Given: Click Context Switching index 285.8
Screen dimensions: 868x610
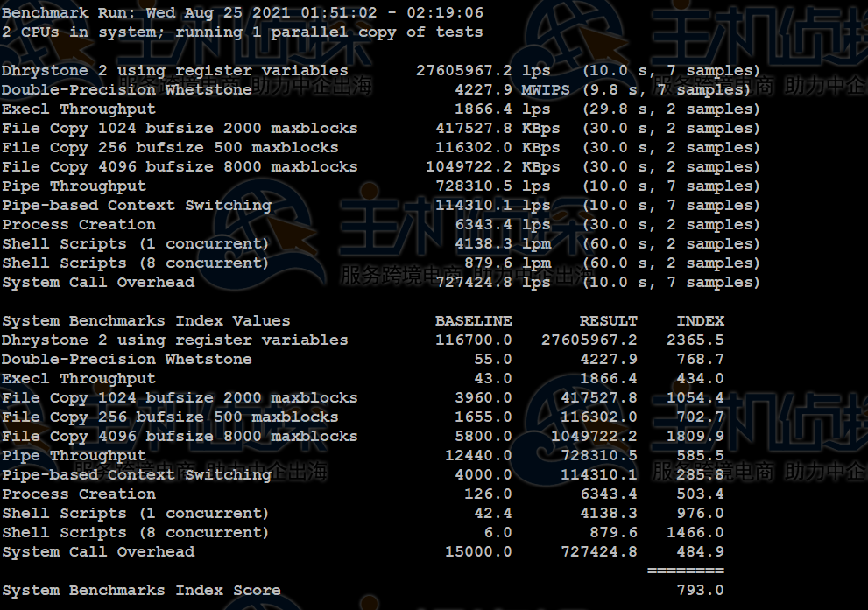Looking at the screenshot, I should pos(700,475).
